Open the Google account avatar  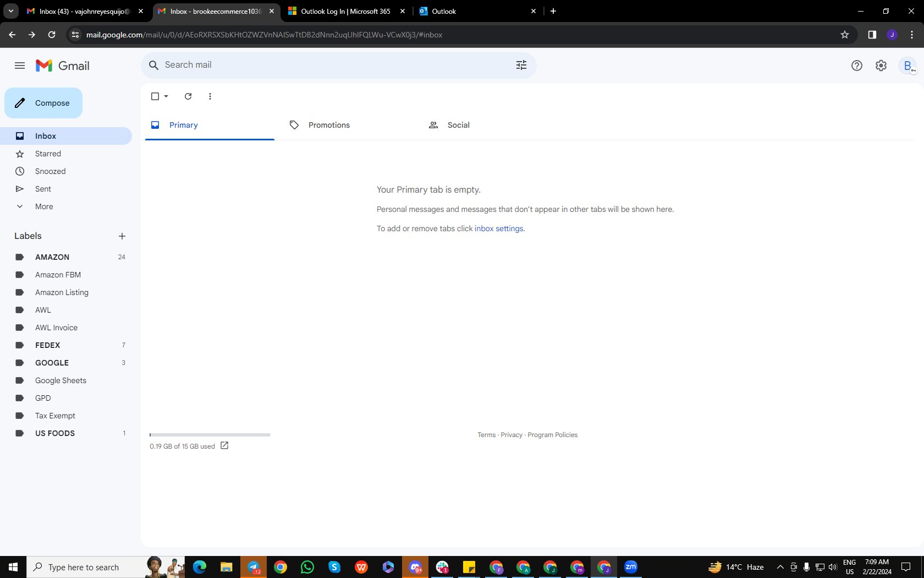[908, 66]
